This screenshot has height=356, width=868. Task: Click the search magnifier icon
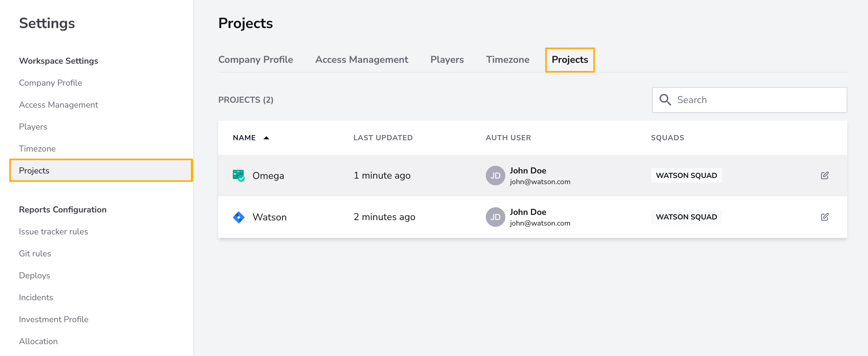tap(665, 100)
